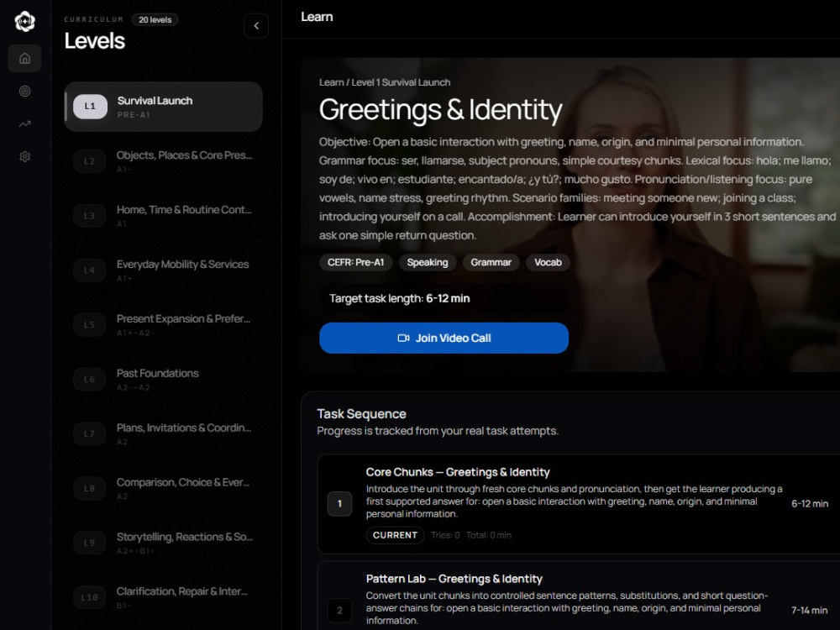This screenshot has height=630, width=840.
Task: Select Everyday Mobility & Services level
Action: 164,270
